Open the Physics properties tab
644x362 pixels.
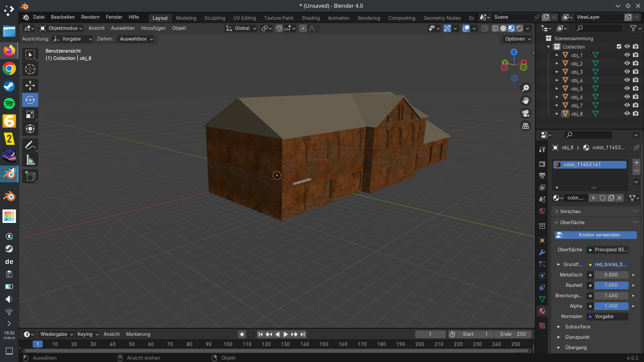[x=542, y=276]
